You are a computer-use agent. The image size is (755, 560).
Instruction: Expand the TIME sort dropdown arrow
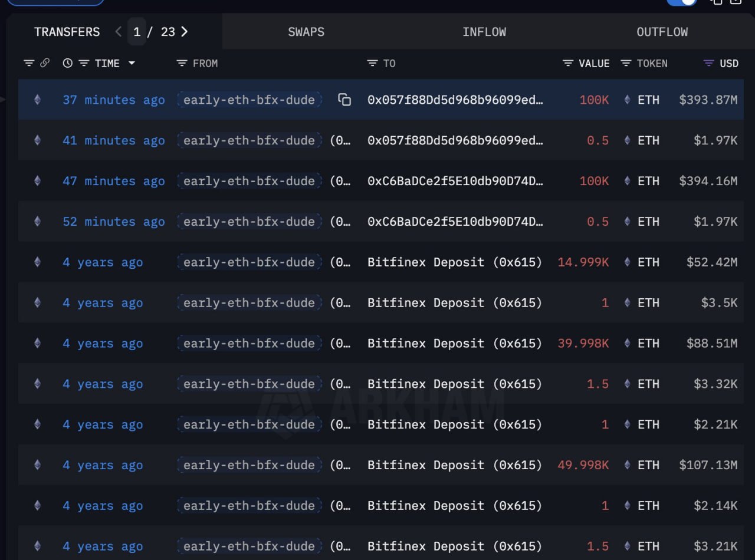pyautogui.click(x=132, y=63)
